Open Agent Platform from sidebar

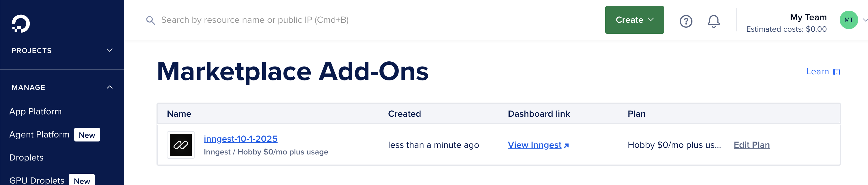(x=39, y=135)
